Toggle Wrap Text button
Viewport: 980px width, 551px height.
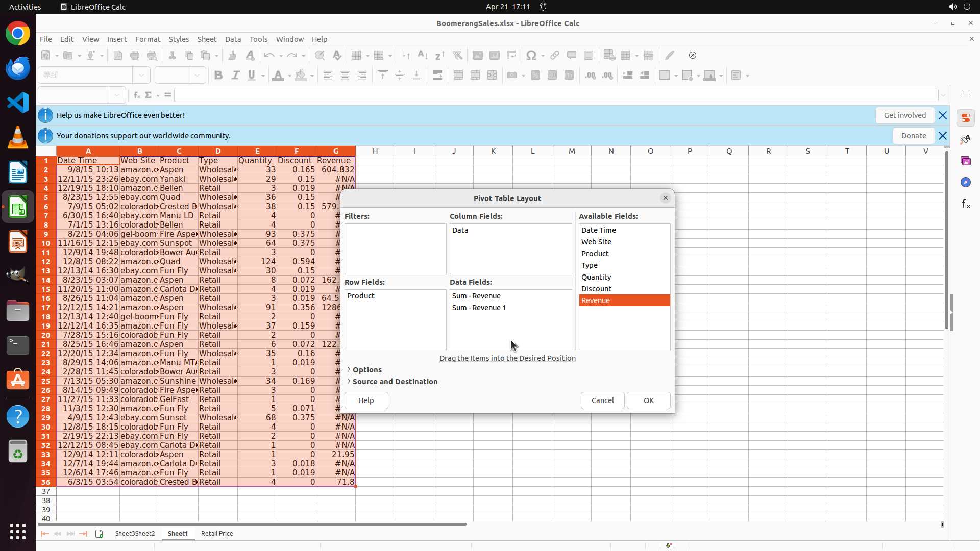pyautogui.click(x=437, y=76)
